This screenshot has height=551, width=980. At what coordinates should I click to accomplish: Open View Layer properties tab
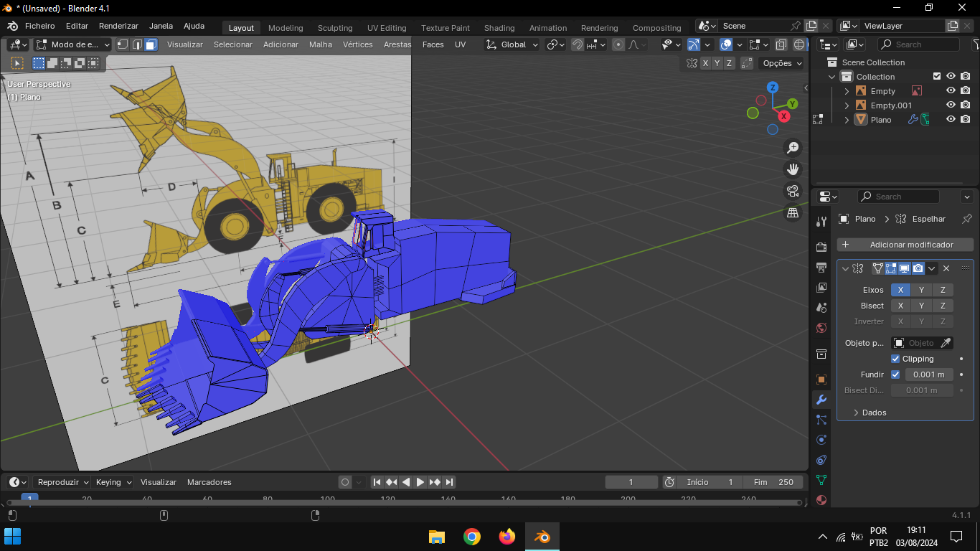[x=821, y=288]
